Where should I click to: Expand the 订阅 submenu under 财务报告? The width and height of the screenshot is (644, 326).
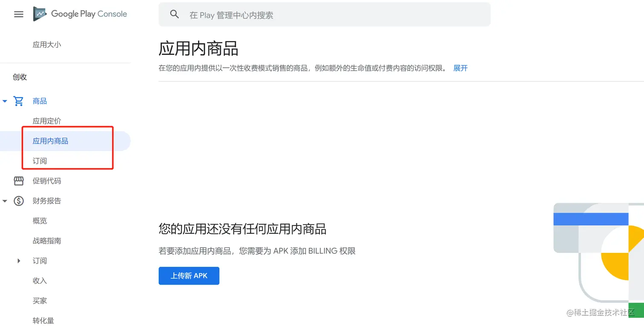(19, 261)
